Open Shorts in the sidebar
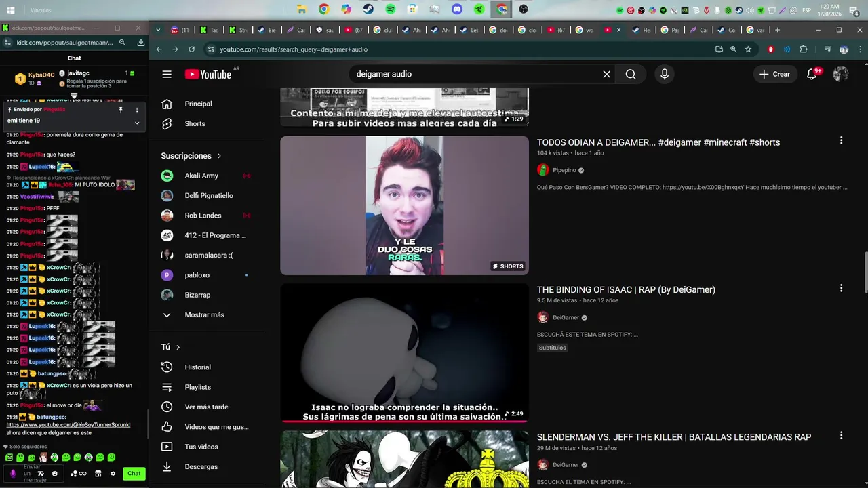The image size is (868, 488). pyautogui.click(x=195, y=123)
